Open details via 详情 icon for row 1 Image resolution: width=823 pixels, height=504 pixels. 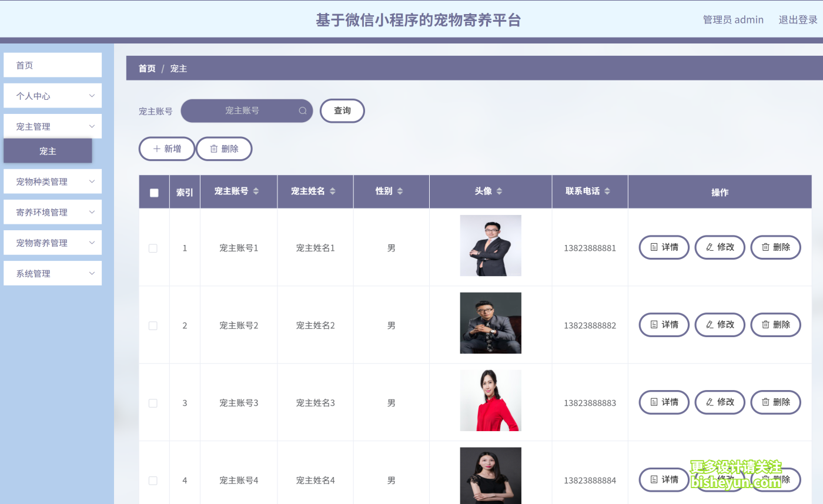(x=654, y=247)
